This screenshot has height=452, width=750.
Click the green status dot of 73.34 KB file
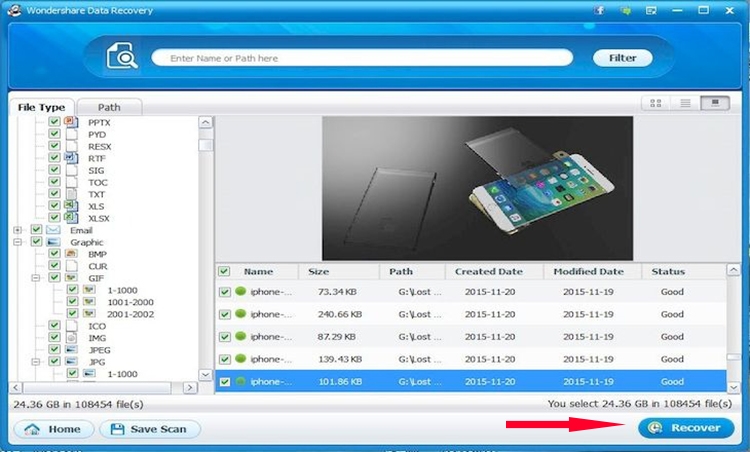pyautogui.click(x=241, y=291)
